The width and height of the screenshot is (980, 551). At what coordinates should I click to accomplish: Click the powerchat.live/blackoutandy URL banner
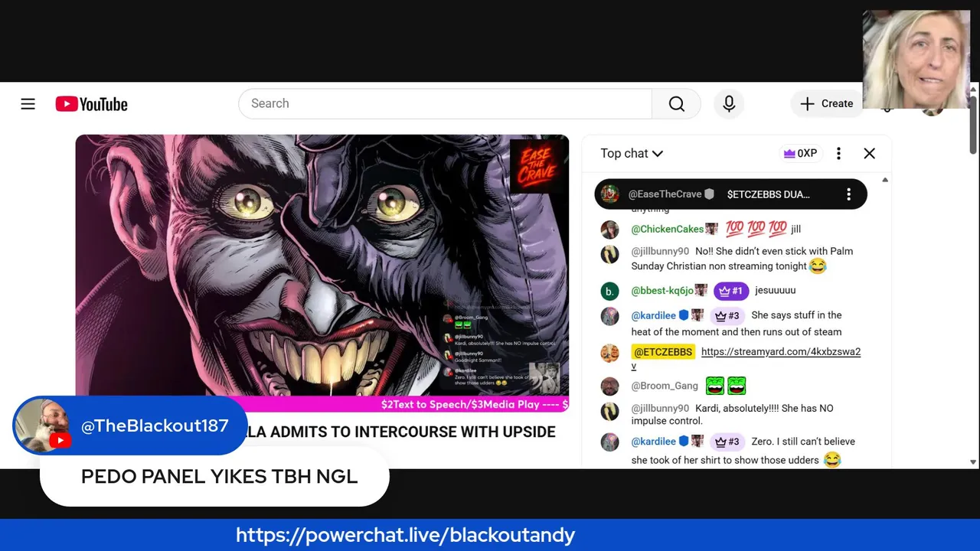coord(405,535)
